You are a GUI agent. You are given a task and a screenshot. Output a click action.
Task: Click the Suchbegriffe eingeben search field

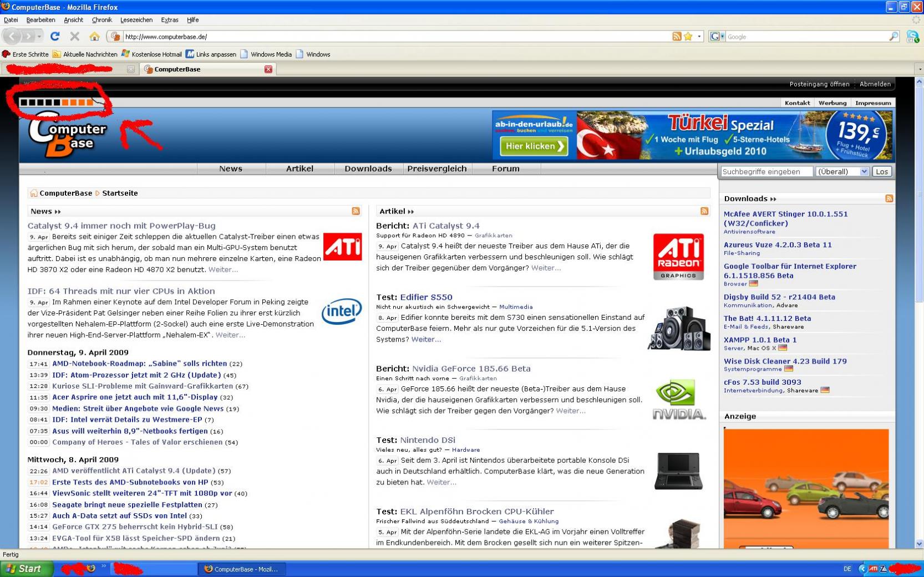[766, 172]
